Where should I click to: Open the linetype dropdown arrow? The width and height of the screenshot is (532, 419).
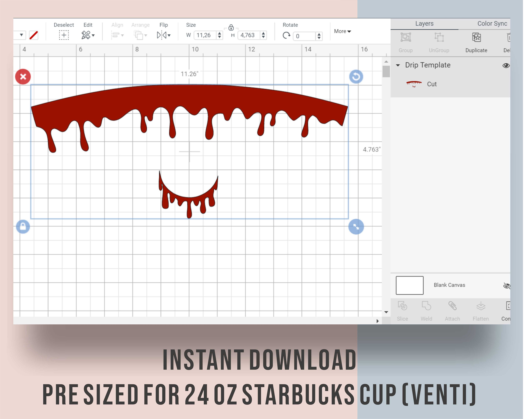(21, 35)
